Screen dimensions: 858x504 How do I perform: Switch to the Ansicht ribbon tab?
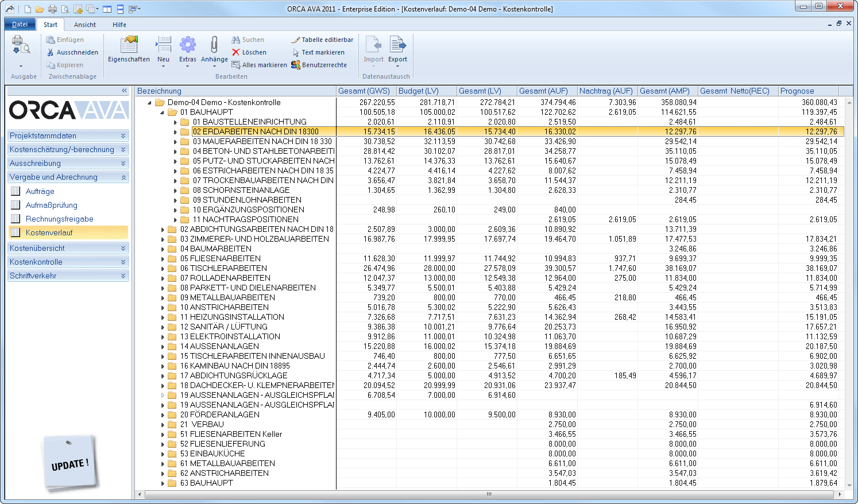pos(85,25)
